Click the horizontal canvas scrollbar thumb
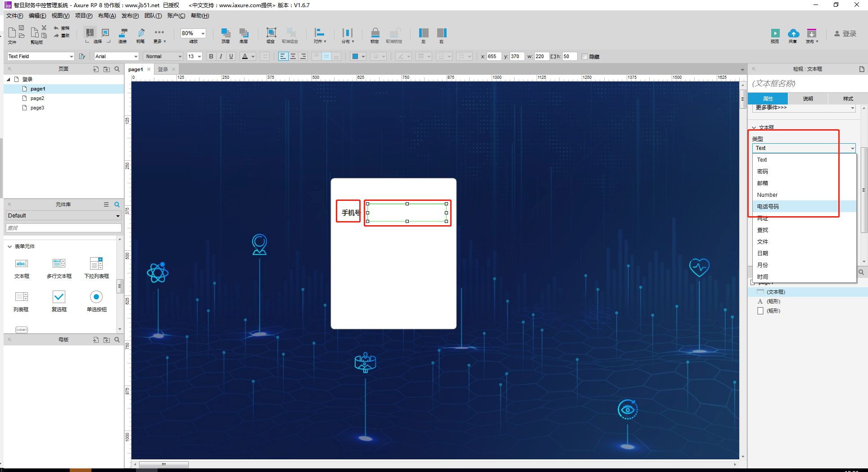868x472 pixels. coord(163,464)
